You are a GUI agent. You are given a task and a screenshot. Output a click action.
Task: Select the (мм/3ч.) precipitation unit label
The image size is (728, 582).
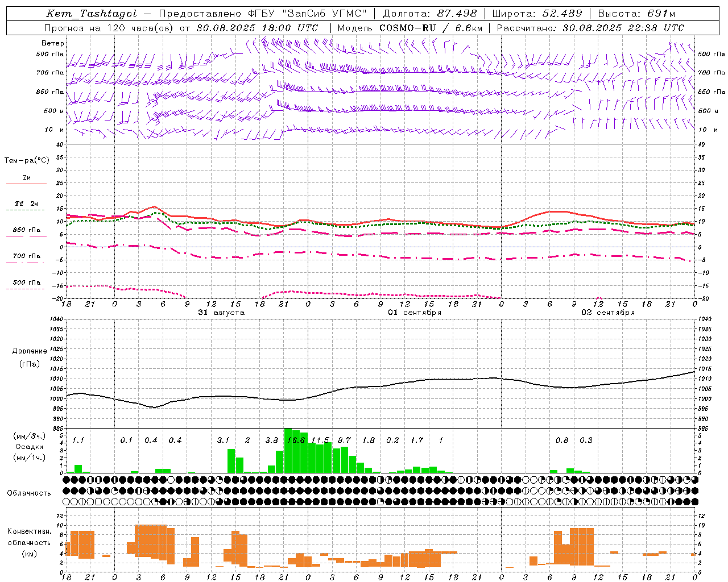[x=30, y=436]
